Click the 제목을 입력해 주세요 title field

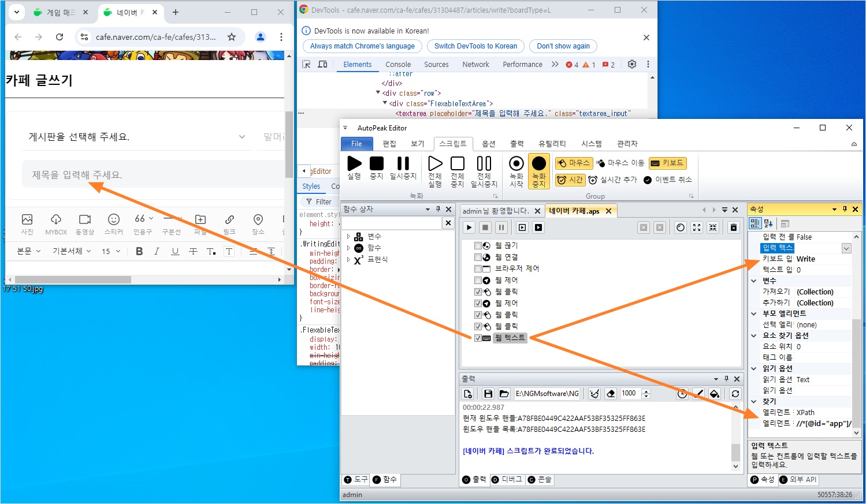click(x=153, y=175)
